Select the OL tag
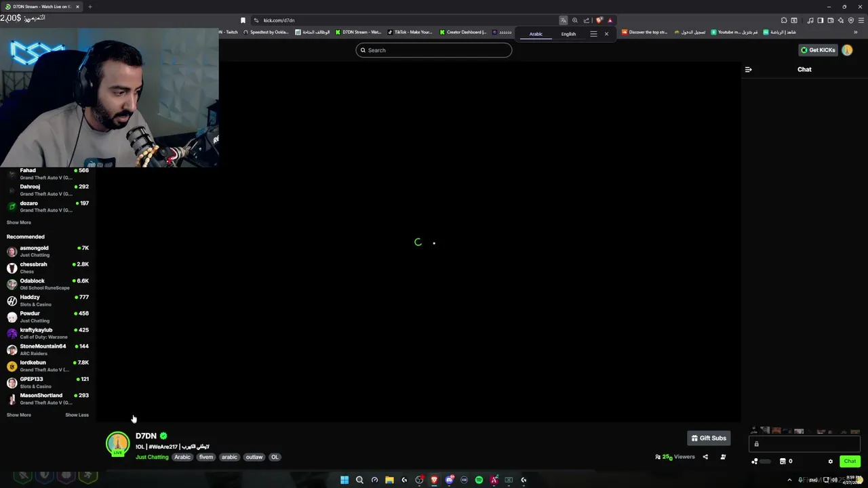Viewport: 868px width, 488px height. [275, 457]
